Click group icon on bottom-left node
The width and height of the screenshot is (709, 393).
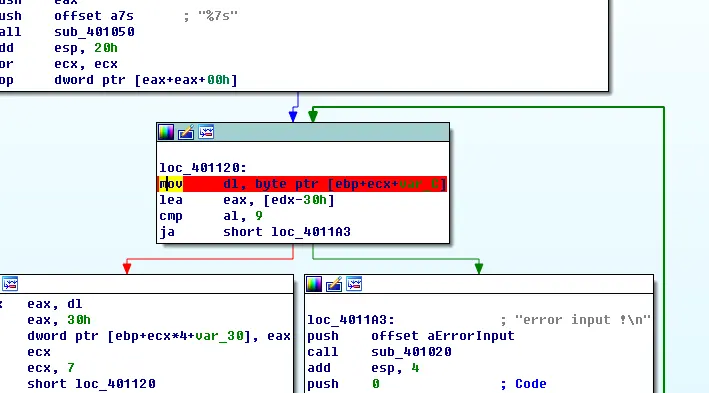(10, 284)
